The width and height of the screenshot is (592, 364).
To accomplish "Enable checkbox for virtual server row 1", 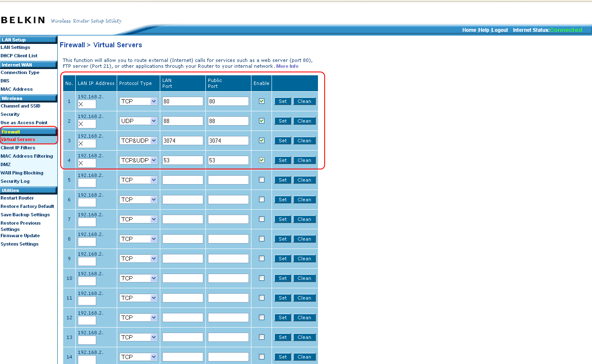I will tap(261, 101).
